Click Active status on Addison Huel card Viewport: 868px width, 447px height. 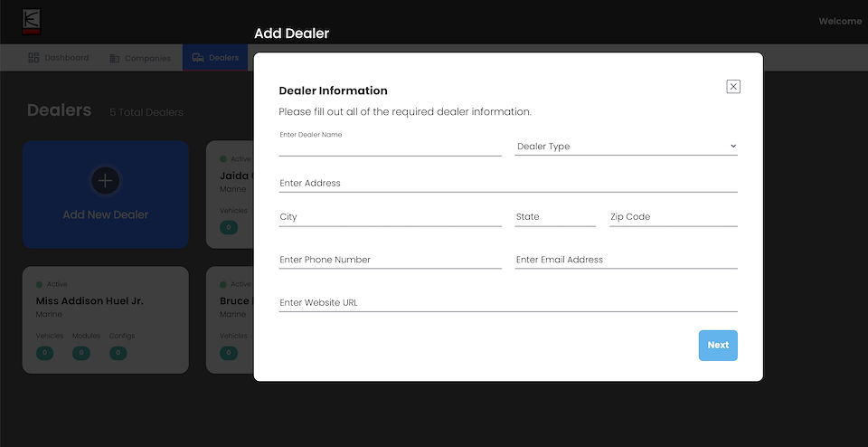(x=52, y=284)
